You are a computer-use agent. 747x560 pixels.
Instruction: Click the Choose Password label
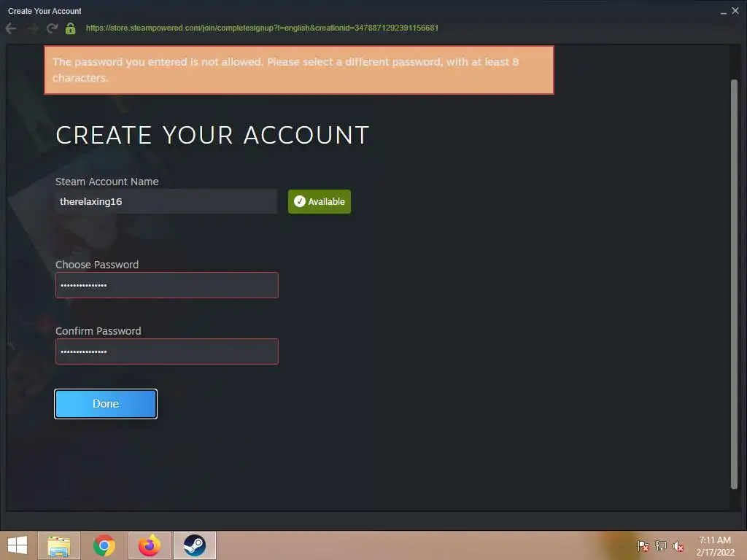(x=97, y=265)
